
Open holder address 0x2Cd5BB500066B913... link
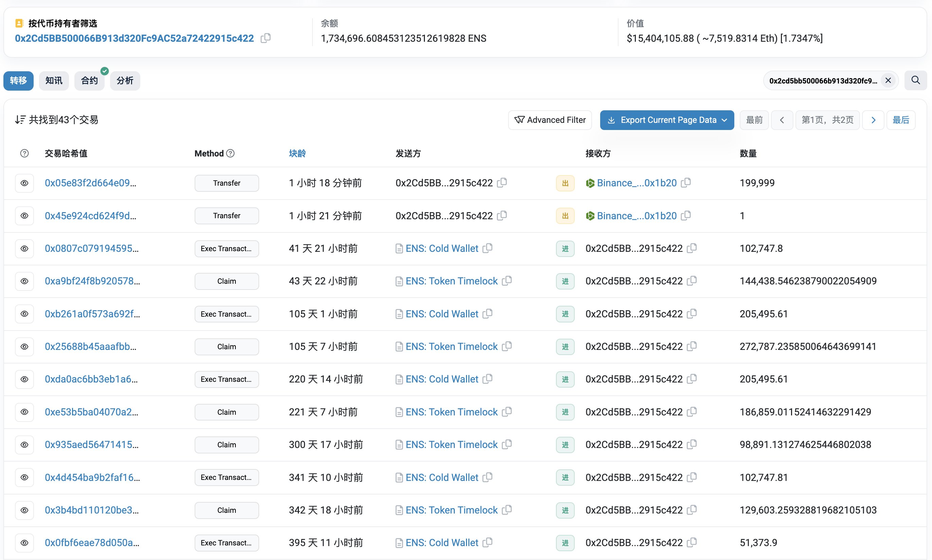[x=135, y=38]
